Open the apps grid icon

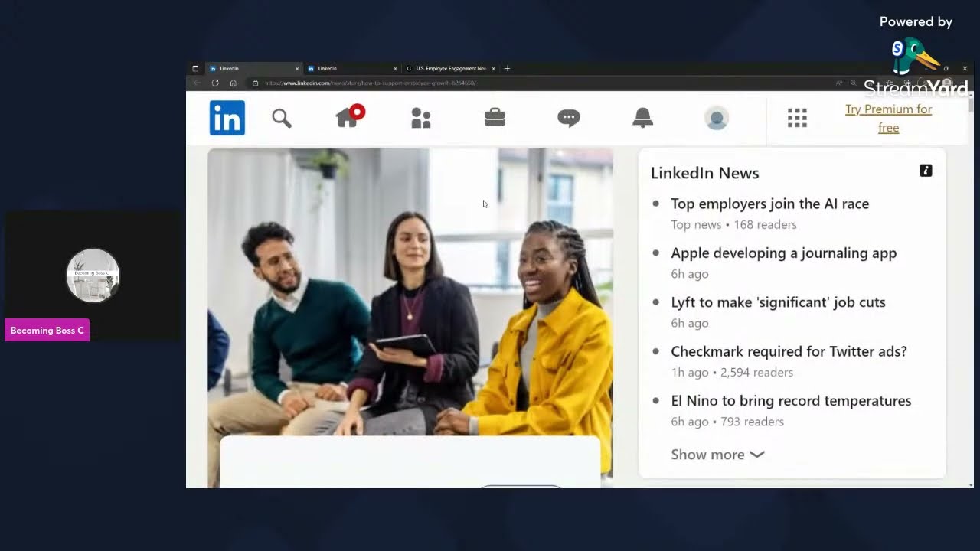(797, 118)
